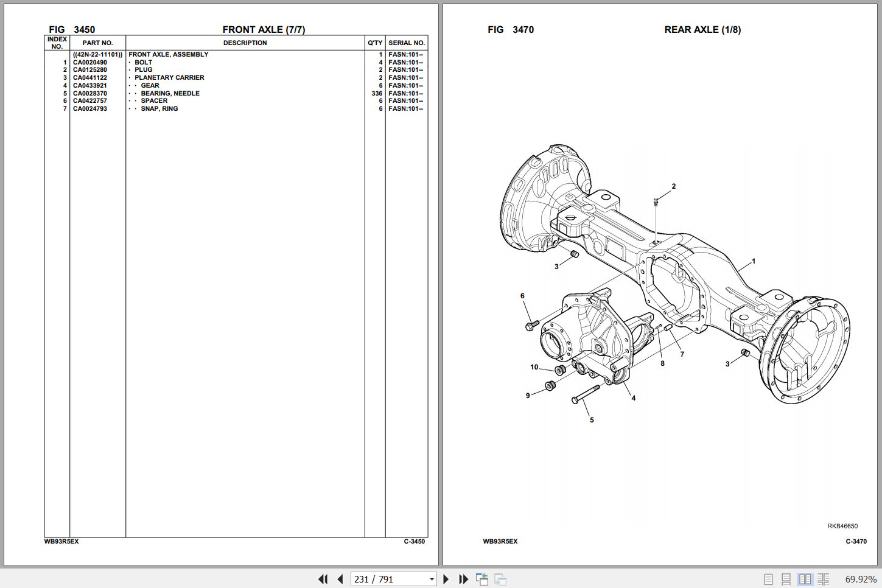Switch to continuous scrolling page view
The height and width of the screenshot is (588, 882).
click(x=786, y=579)
